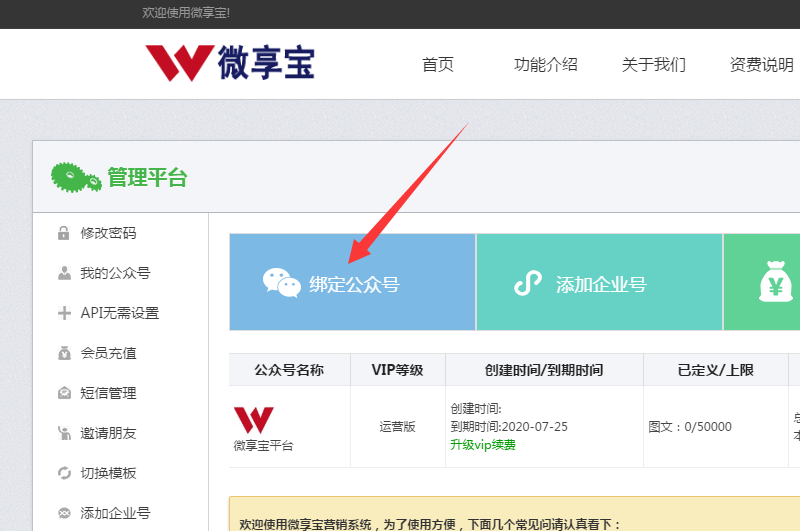Image resolution: width=800 pixels, height=531 pixels.
Task: Click the 微享宝平台 account logo thumbnail
Action: pos(254,420)
